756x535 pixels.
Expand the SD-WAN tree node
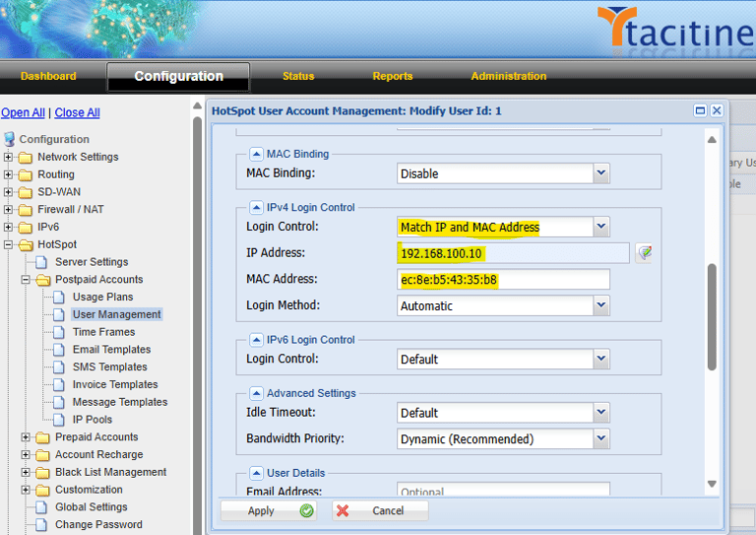(8, 192)
